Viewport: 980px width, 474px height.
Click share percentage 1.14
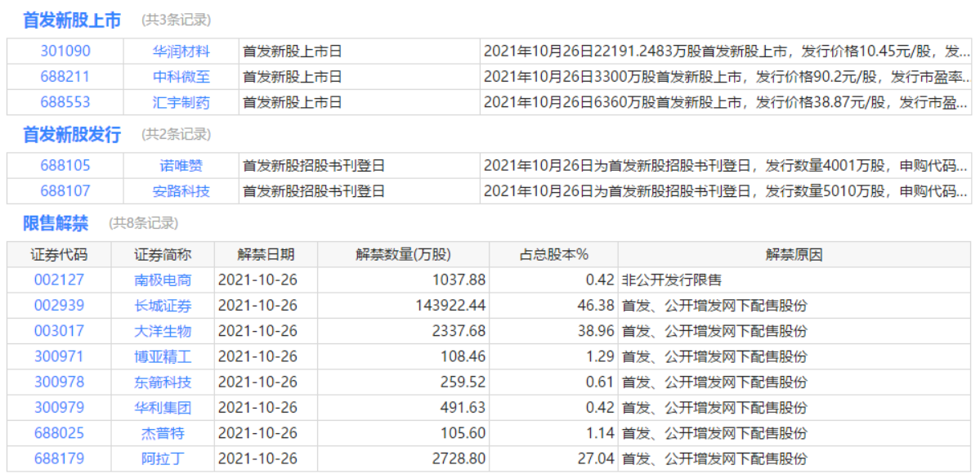pyautogui.click(x=600, y=432)
